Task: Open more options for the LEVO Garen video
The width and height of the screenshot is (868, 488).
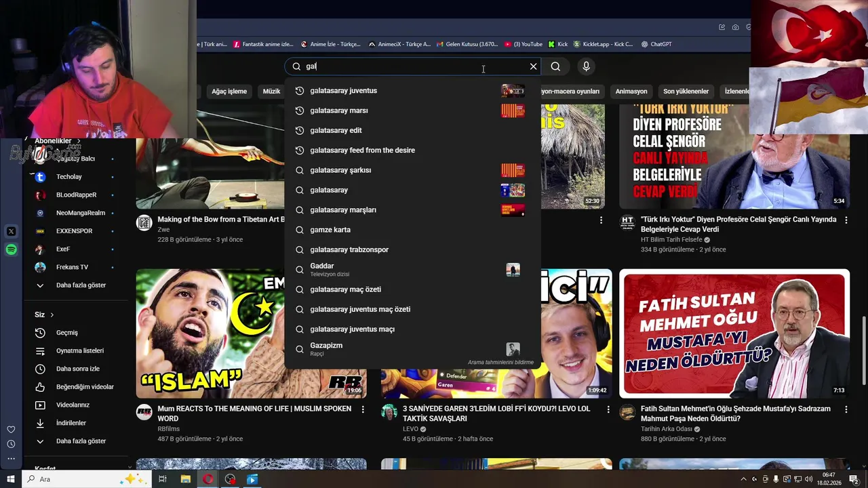Action: pos(608,409)
